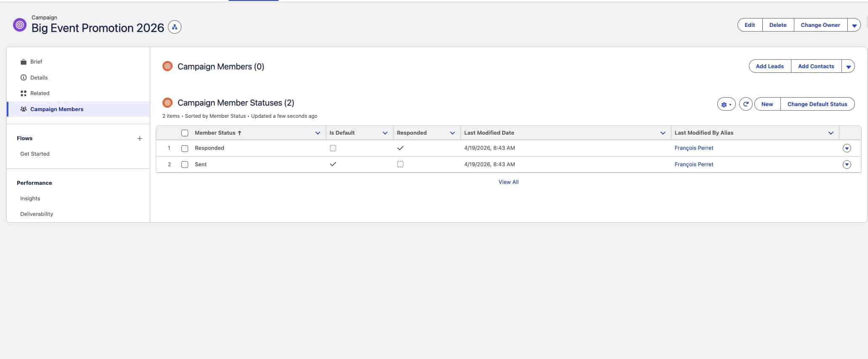Image resolution: width=868 pixels, height=359 pixels.
Task: Switch to the Details tab
Action: point(39,77)
